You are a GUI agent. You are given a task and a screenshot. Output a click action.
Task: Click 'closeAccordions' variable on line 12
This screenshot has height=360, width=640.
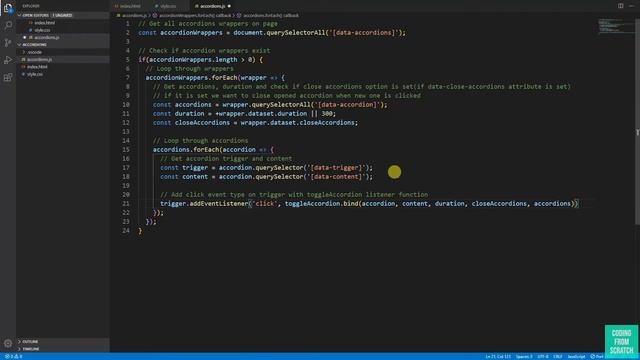click(202, 123)
